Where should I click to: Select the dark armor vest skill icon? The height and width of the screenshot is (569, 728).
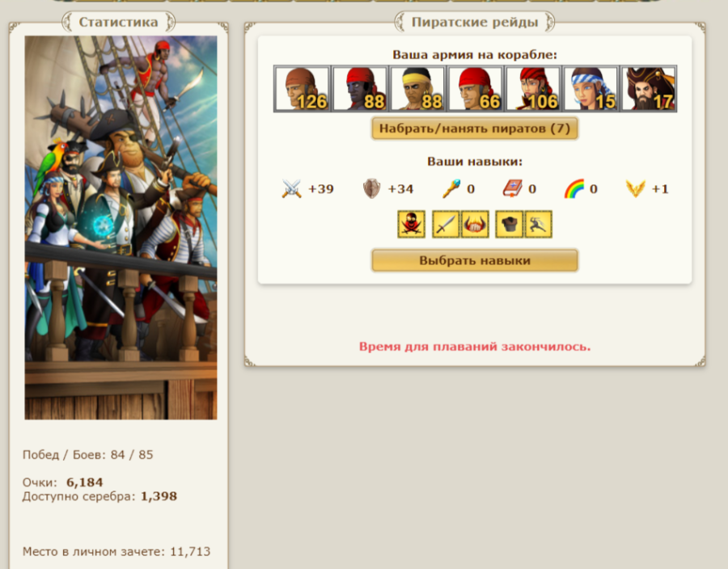pyautogui.click(x=510, y=225)
